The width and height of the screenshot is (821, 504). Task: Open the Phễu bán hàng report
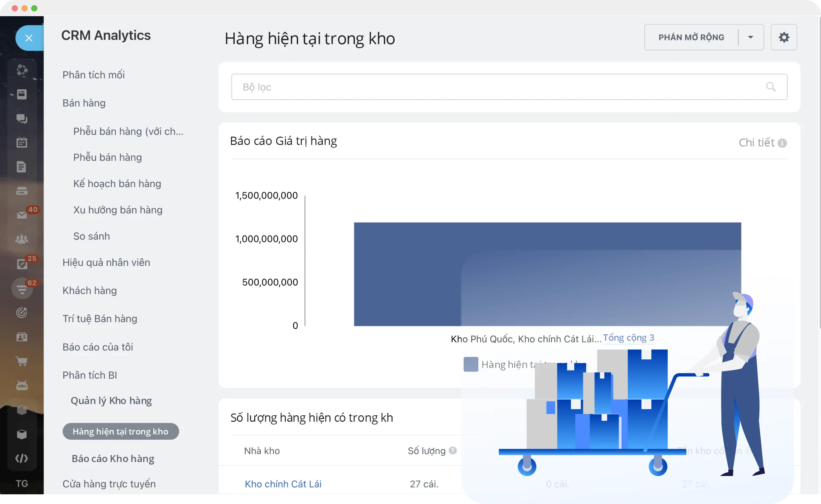[107, 157]
